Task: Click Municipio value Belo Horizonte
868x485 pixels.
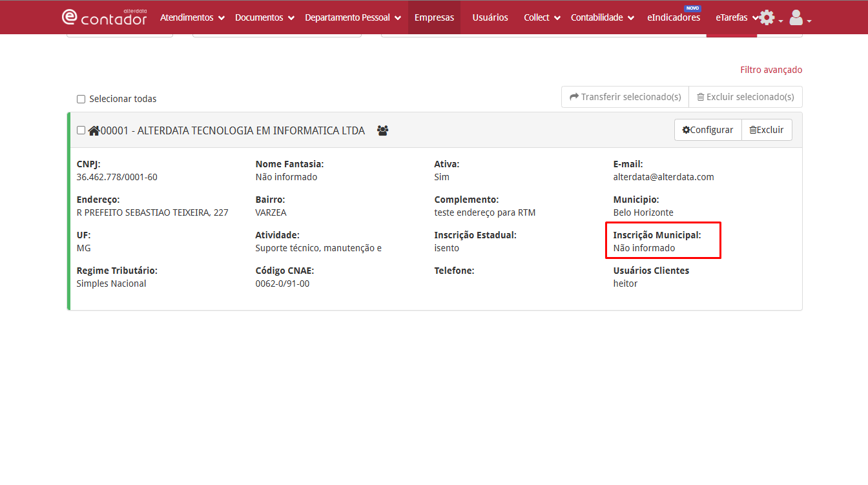Action: pyautogui.click(x=643, y=212)
